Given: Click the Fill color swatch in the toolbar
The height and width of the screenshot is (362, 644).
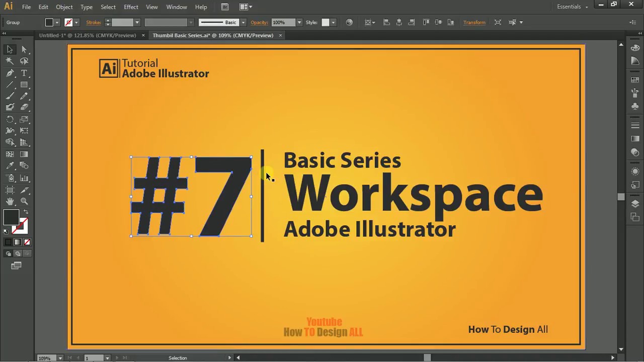Looking at the screenshot, I should click(12, 217).
